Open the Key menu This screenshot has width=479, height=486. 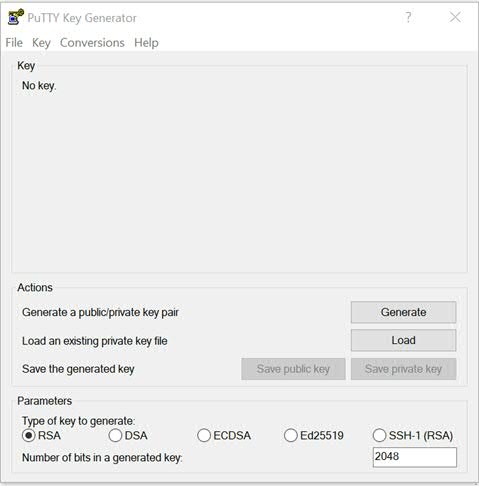41,43
